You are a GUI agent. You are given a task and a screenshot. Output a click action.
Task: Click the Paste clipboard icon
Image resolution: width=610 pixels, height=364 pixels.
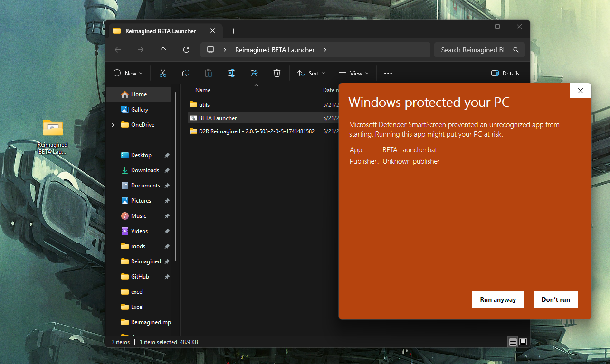(x=209, y=73)
